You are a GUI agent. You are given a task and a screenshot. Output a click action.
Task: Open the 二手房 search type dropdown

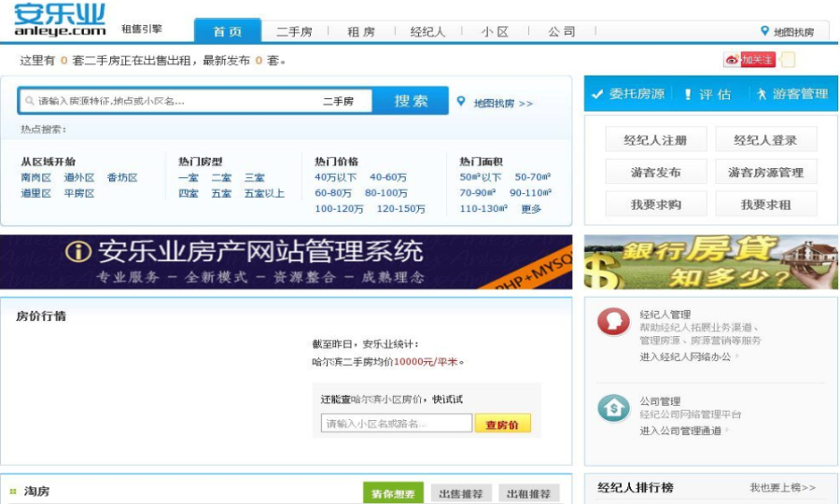tap(338, 101)
